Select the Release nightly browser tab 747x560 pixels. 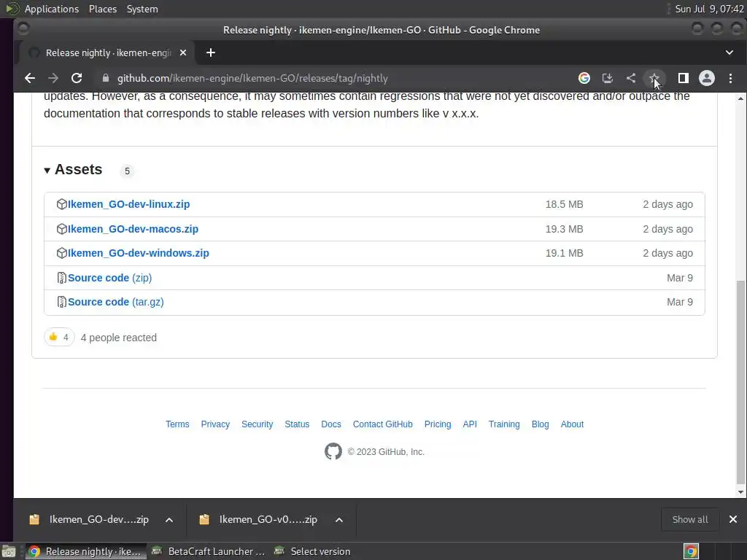click(x=107, y=52)
